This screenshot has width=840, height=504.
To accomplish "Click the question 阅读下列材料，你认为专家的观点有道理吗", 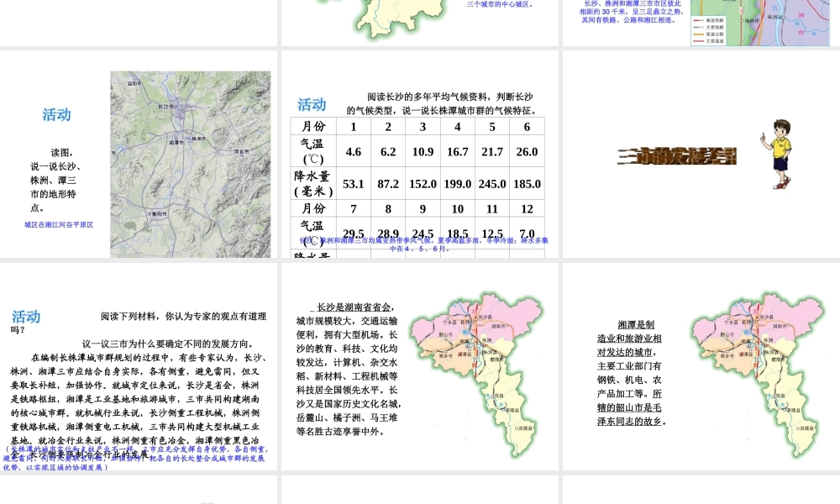I will pos(139,323).
